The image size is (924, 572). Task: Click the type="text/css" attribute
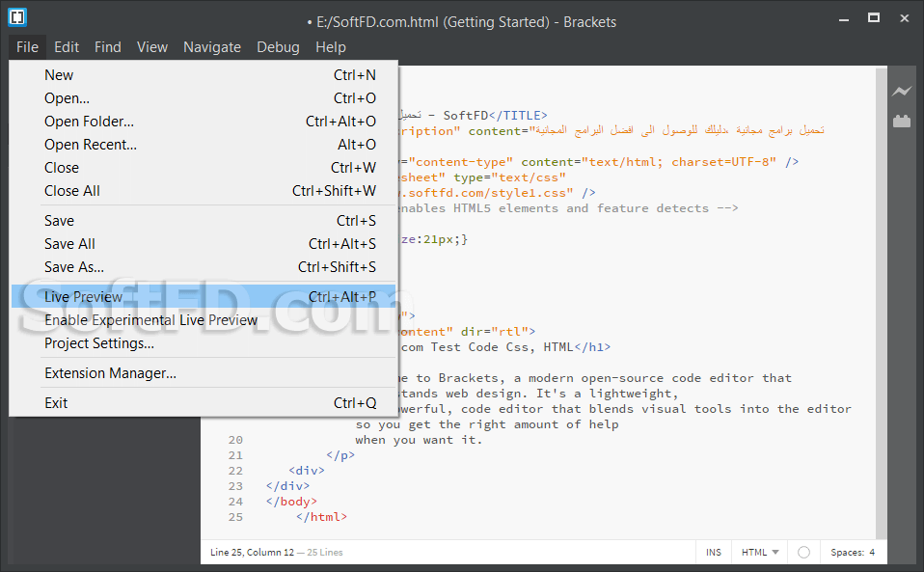[x=509, y=177]
